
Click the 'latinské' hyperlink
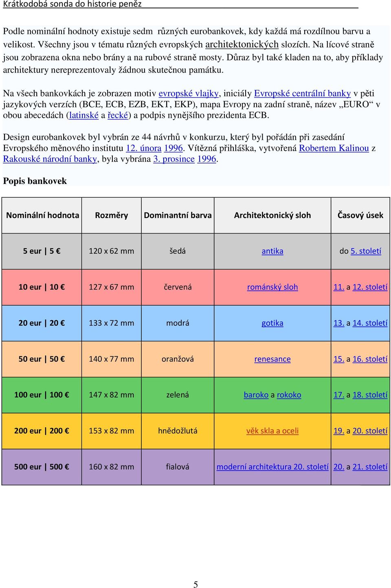point(84,115)
